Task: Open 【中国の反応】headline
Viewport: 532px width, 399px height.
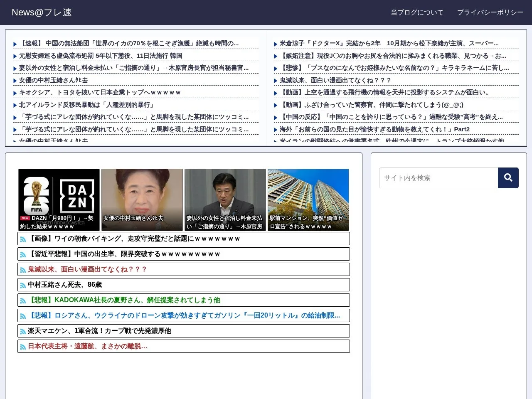Action: click(392, 117)
